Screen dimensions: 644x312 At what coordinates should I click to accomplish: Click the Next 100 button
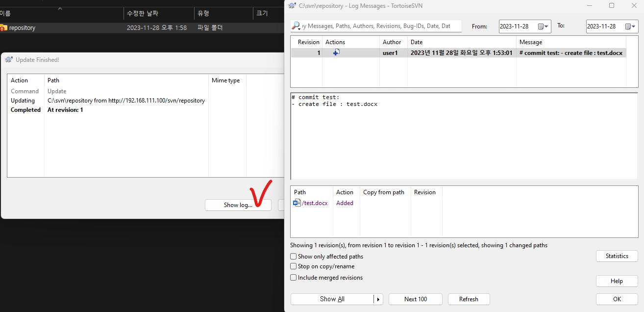[416, 299]
